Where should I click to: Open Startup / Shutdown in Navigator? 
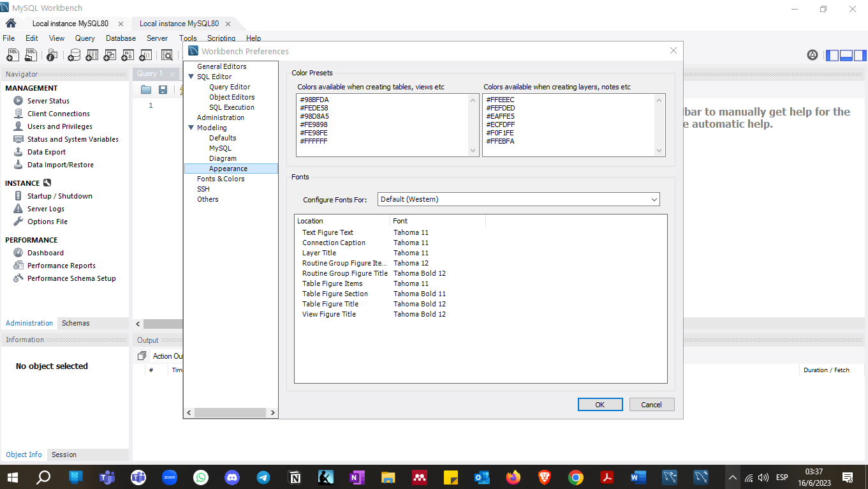60,196
